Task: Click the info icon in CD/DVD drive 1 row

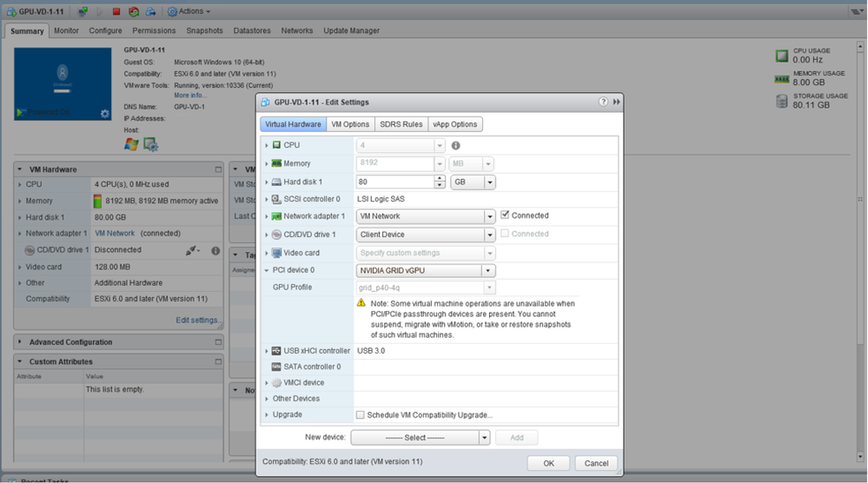Action: (x=215, y=251)
